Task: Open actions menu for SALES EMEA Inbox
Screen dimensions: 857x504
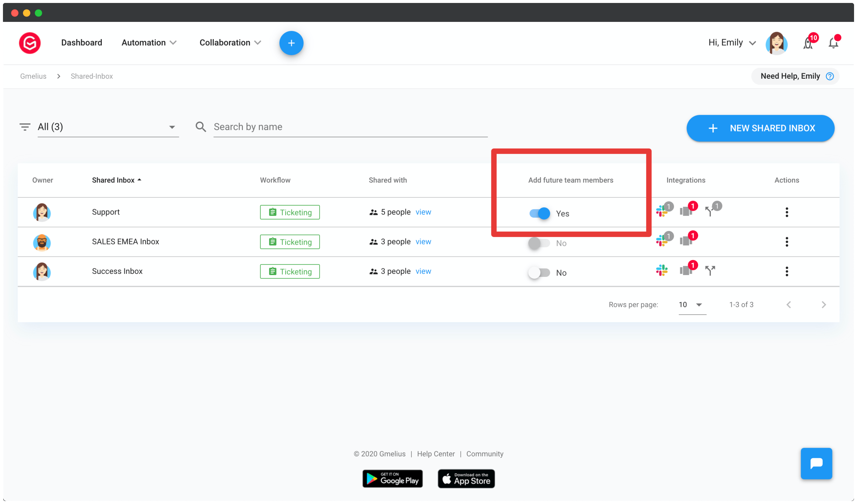Action: coord(787,242)
